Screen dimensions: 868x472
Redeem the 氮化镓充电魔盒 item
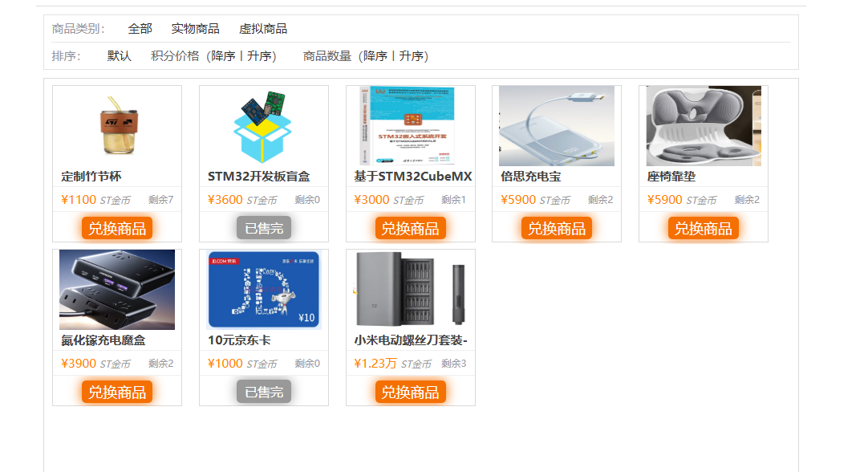pyautogui.click(x=117, y=393)
